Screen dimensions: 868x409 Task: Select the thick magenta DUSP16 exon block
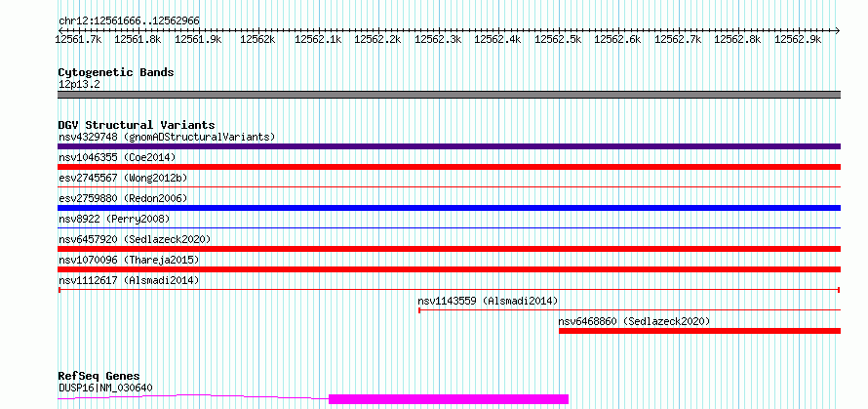(x=449, y=399)
